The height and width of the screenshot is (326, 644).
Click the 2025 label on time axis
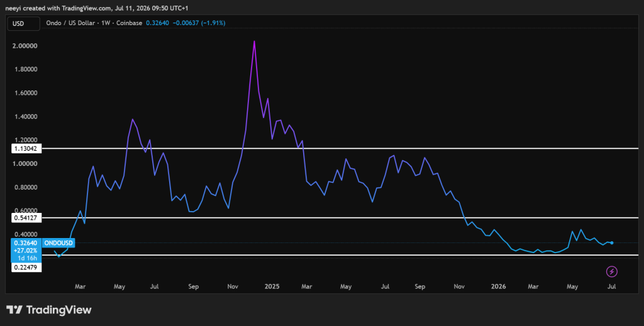[x=272, y=286]
